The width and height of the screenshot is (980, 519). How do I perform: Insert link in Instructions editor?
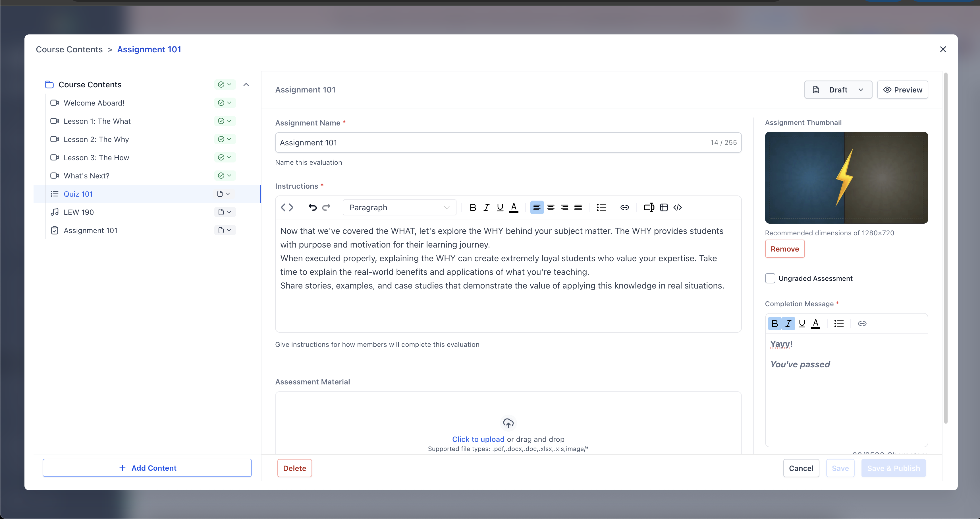pos(624,207)
